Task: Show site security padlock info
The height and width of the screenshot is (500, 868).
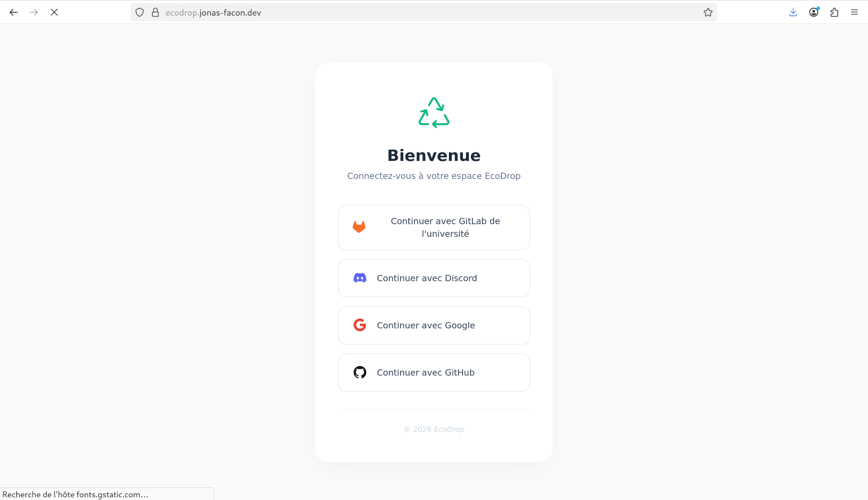Action: click(156, 13)
